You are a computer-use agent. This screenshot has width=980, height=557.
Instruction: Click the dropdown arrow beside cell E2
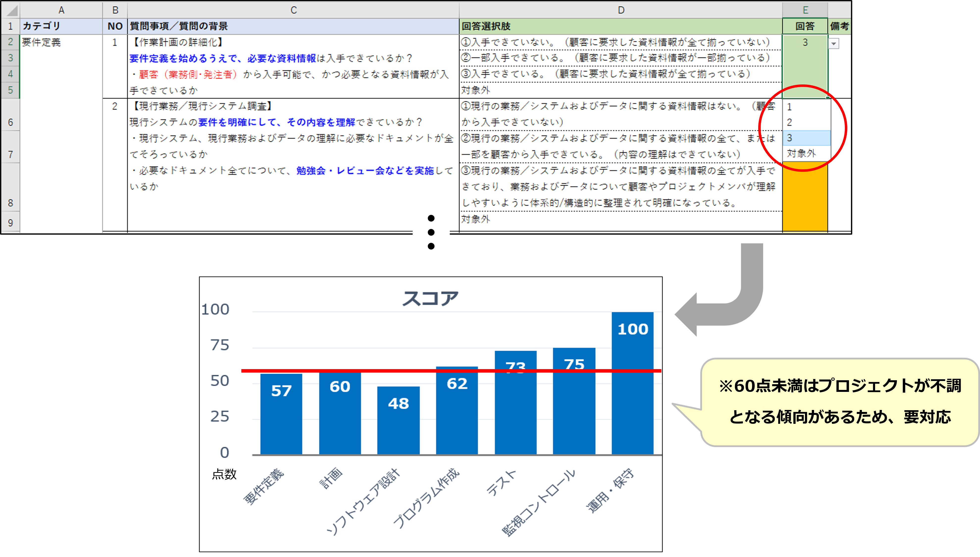(834, 44)
